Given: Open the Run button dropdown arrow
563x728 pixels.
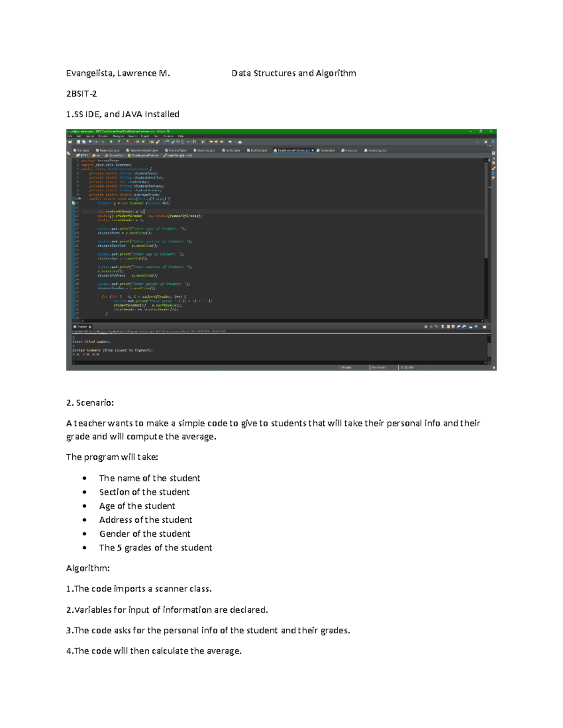Looking at the screenshot, I should pos(114,142).
